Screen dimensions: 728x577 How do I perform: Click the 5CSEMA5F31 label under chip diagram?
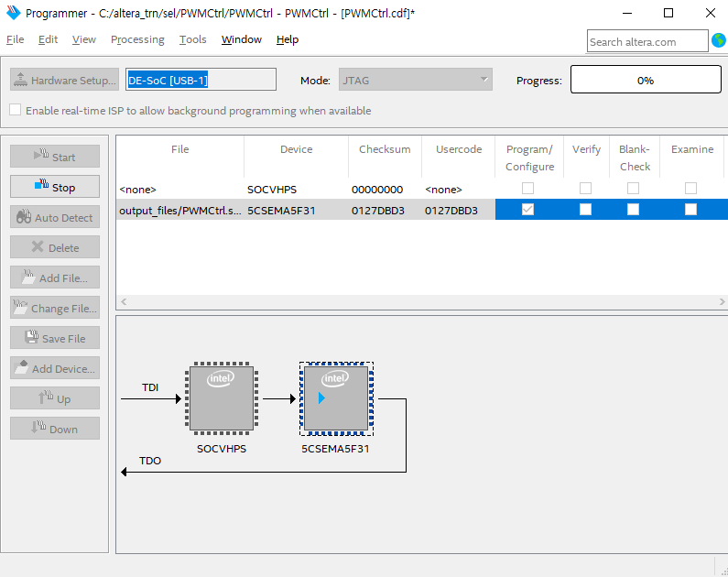335,449
